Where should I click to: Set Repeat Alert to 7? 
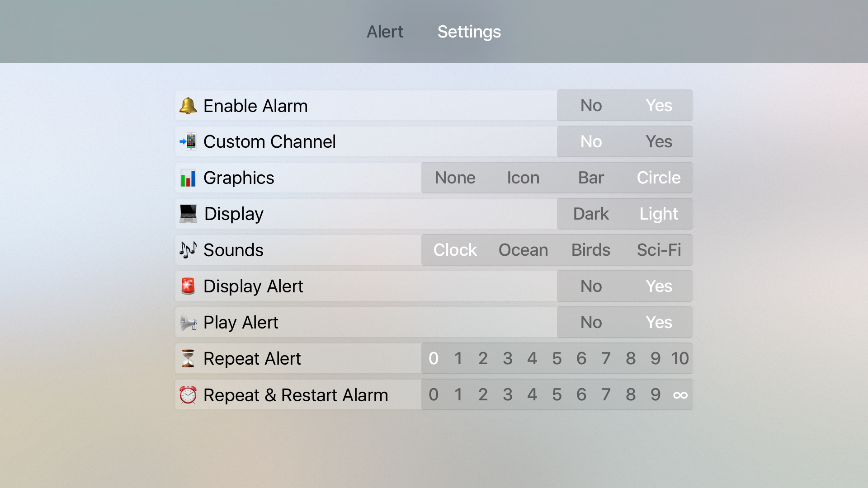tap(606, 358)
